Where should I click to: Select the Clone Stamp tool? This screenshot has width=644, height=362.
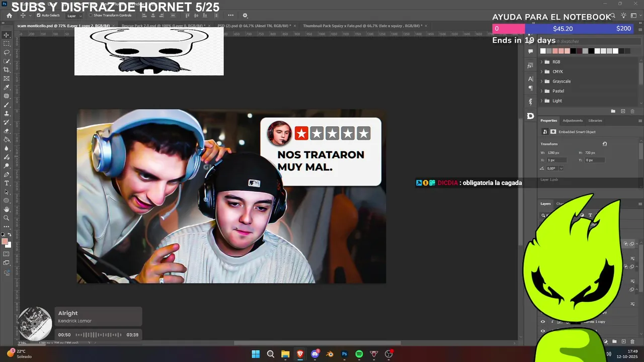pyautogui.click(x=7, y=113)
